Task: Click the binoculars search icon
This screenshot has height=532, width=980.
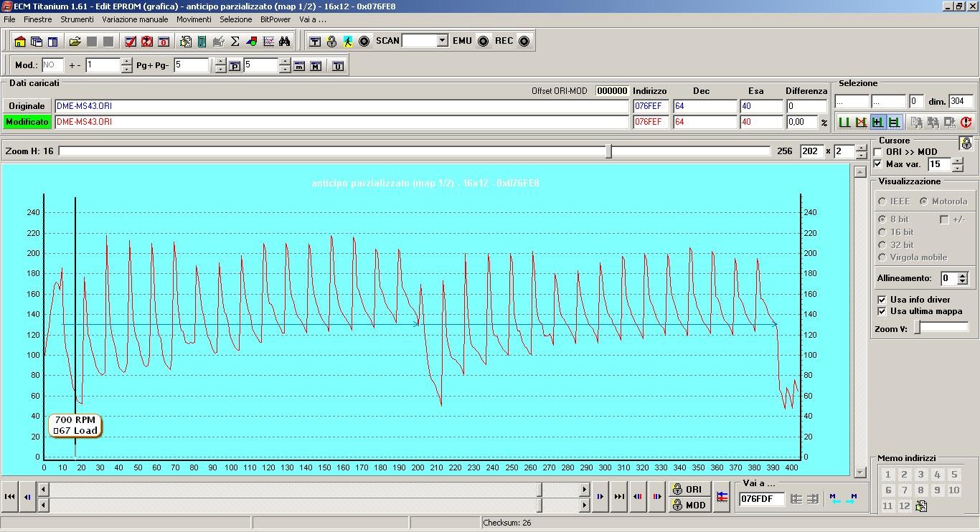Action: (285, 42)
